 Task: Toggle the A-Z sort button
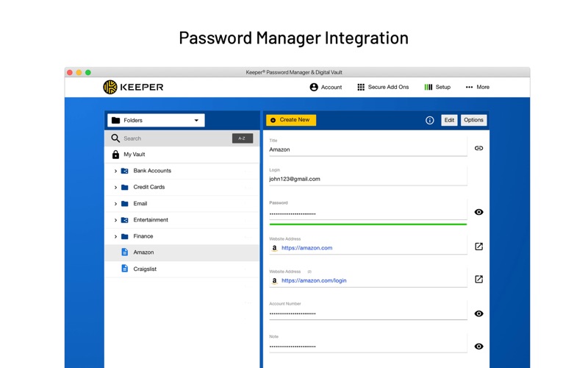point(242,138)
